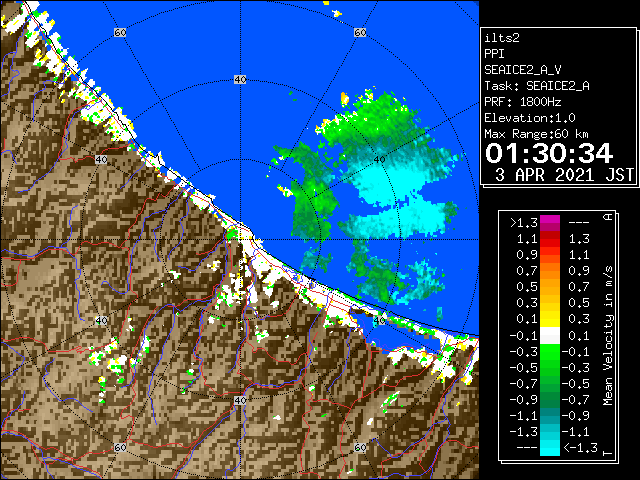Click the 'T' marker at the legend bottom
The image size is (640, 480).
608,453
